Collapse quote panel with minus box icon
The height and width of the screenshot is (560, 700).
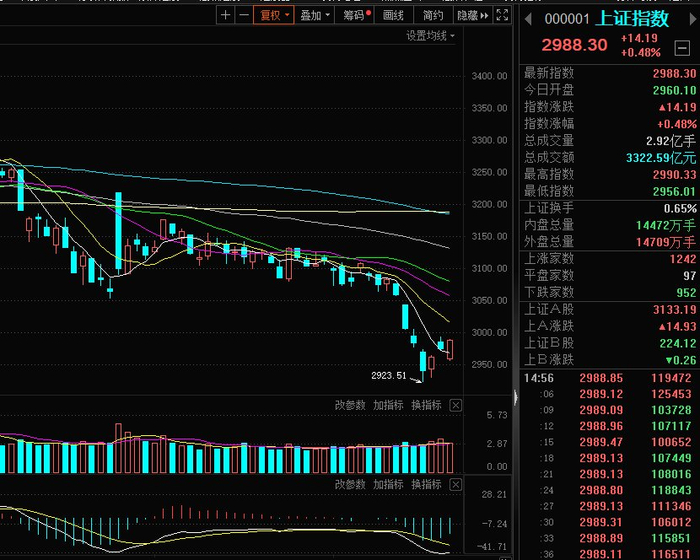[682, 47]
